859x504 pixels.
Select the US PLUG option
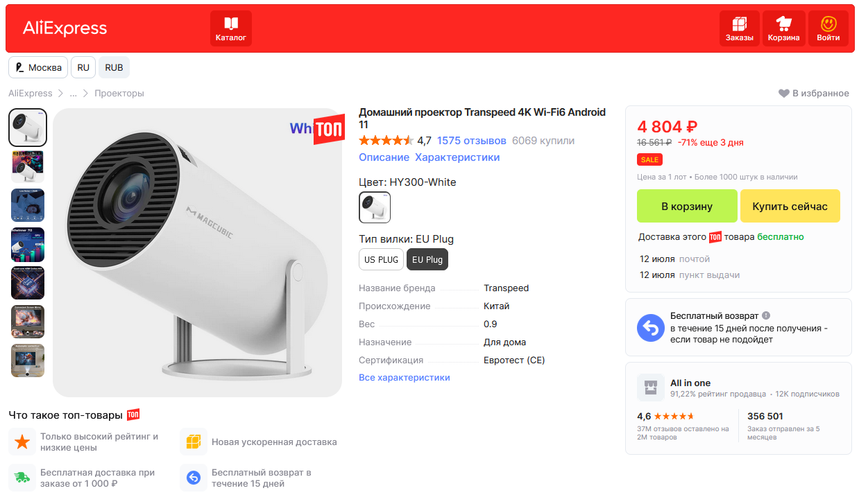[381, 259]
